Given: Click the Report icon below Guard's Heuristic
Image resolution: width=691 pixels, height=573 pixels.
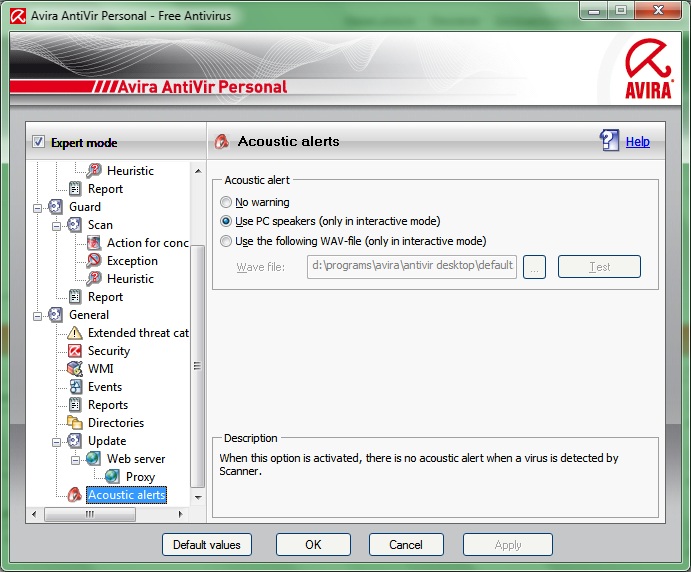Looking at the screenshot, I should [75, 297].
